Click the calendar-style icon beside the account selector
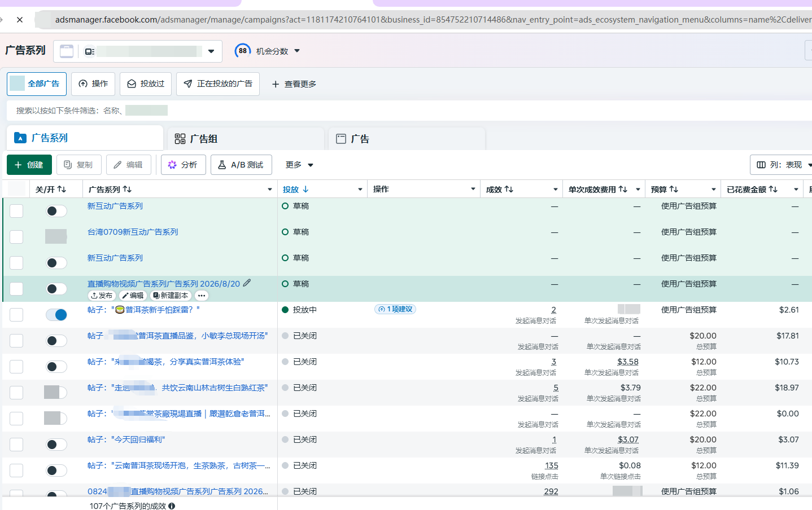Screen dimensions: 812x510 tap(67, 51)
